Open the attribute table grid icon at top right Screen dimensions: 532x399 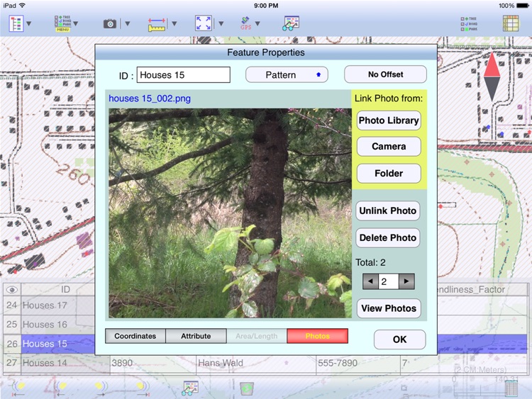pyautogui.click(x=511, y=23)
